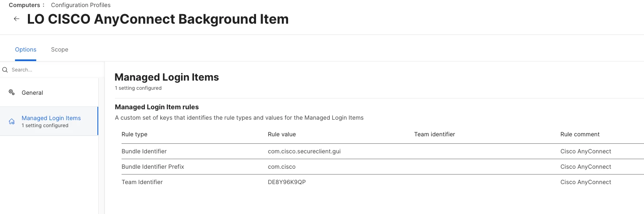This screenshot has width=644, height=214.
Task: Click the Managed Login Item rules subheading
Action: [x=157, y=107]
